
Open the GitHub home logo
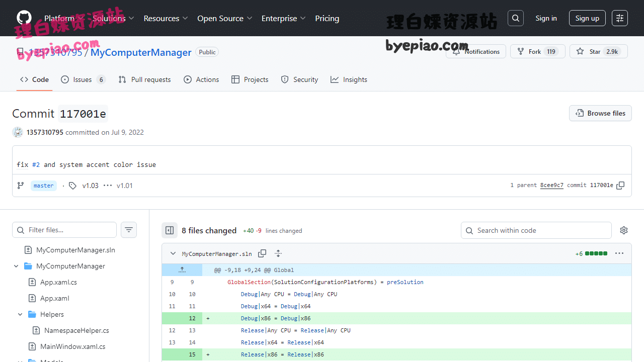point(24,18)
